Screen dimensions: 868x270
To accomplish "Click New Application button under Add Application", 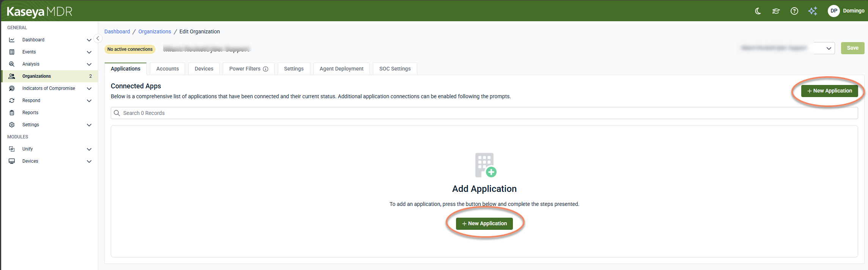I will [x=484, y=224].
